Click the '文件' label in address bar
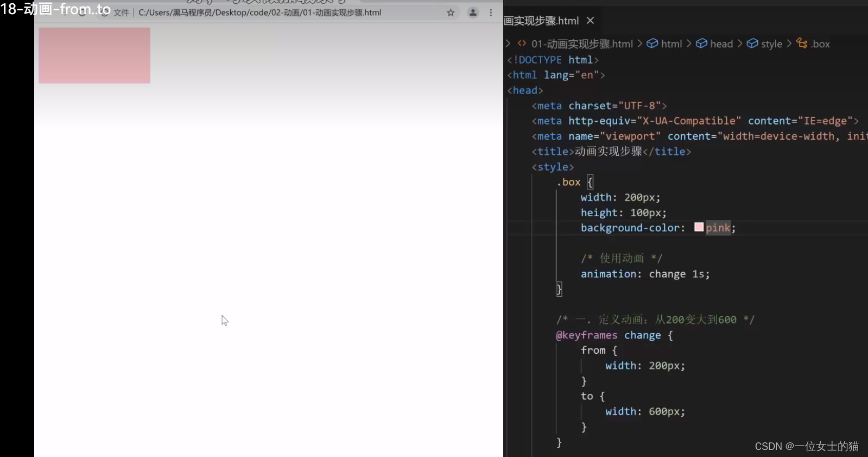Screen dimensions: 868x457 (121, 12)
